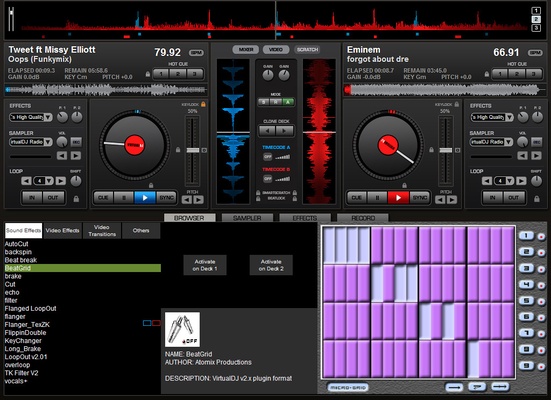Image resolution: width=551 pixels, height=400 pixels.
Task: Click left deck sampler REC button
Action: click(x=76, y=142)
